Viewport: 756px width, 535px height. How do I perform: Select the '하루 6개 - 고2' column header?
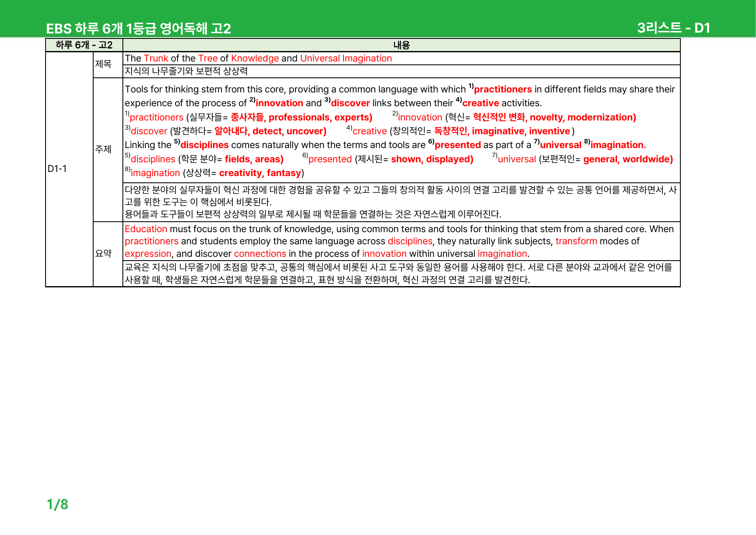click(x=84, y=45)
